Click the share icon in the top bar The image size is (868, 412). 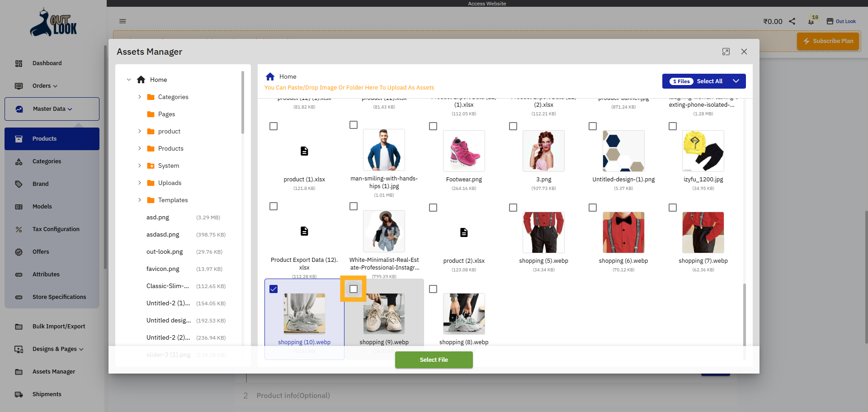(792, 21)
